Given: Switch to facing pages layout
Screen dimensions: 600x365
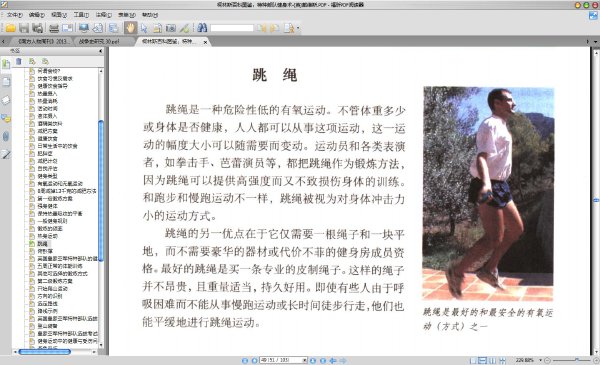Looking at the screenshot, I should [x=492, y=360].
